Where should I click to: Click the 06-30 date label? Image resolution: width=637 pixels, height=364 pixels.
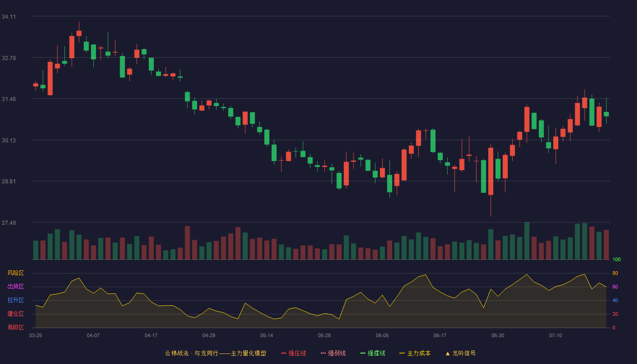(498, 335)
